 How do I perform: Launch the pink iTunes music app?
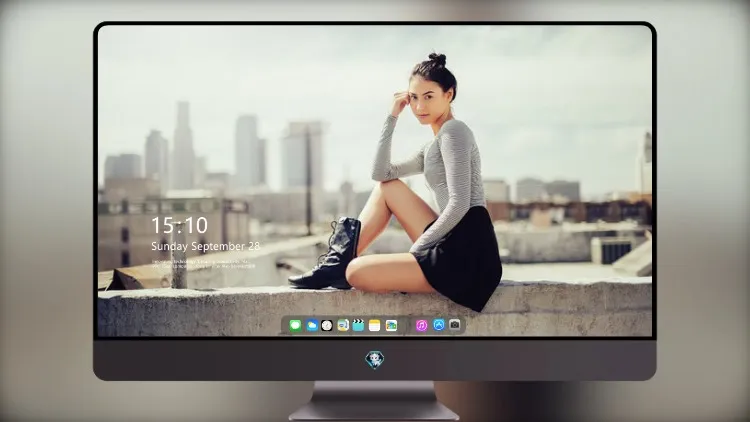click(421, 326)
